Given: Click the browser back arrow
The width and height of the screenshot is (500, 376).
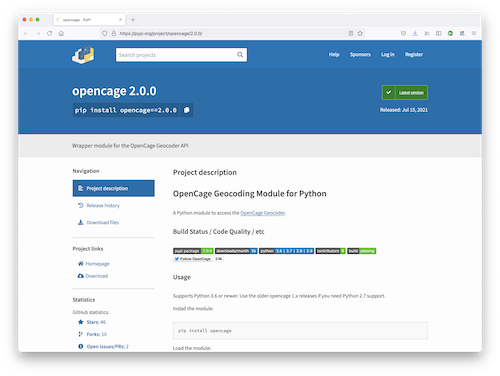Looking at the screenshot, I should (x=26, y=33).
